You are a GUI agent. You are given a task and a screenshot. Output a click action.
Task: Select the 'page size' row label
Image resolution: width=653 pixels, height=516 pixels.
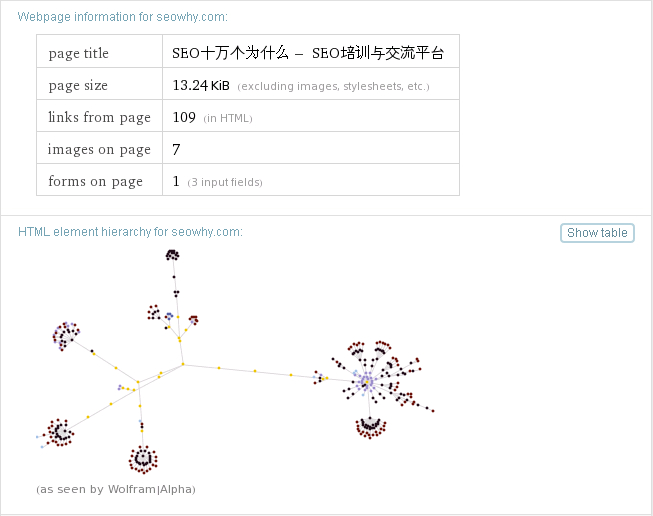[78, 85]
